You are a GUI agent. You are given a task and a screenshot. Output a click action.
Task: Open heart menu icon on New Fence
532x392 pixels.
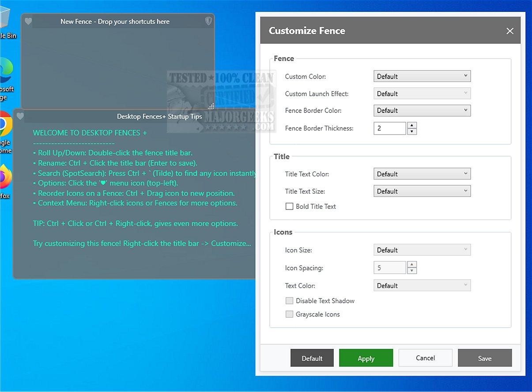point(28,21)
